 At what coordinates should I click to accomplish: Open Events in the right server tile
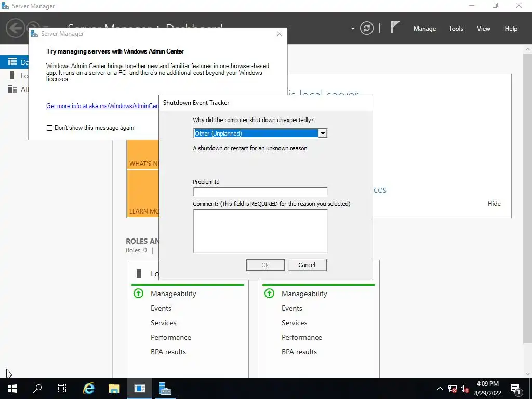pos(292,309)
